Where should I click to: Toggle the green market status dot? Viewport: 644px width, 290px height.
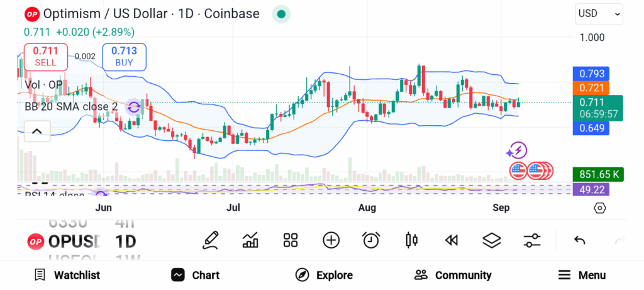pos(281,14)
